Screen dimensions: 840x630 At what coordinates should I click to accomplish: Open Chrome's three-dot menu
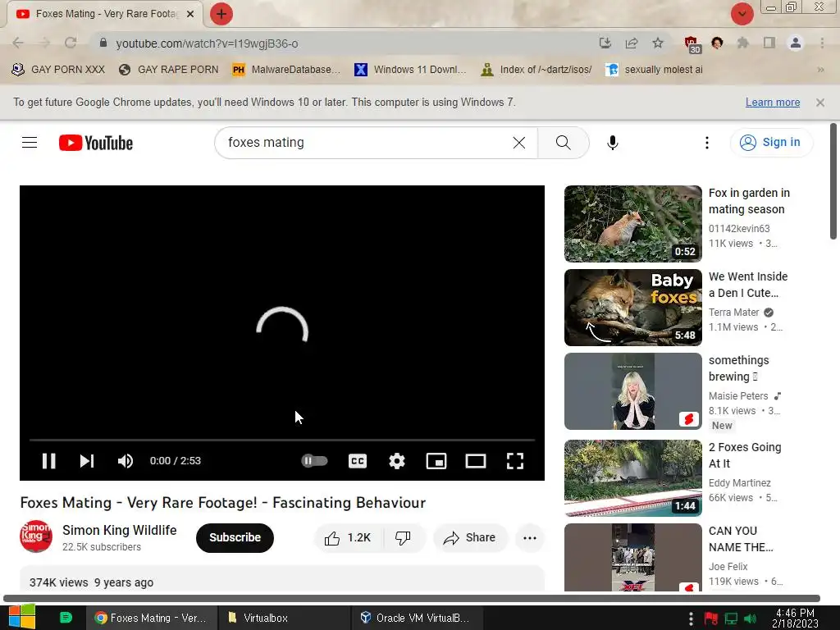pyautogui.click(x=822, y=43)
